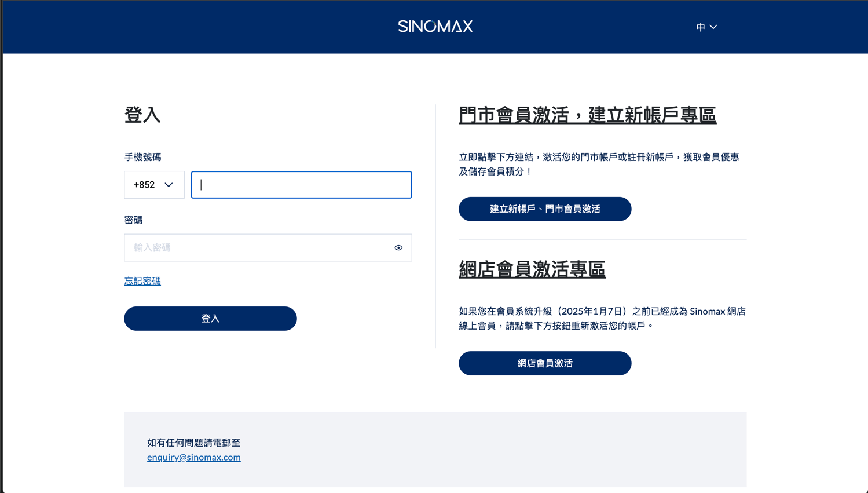Click the 密碼 field label
The image size is (868, 493).
click(133, 220)
